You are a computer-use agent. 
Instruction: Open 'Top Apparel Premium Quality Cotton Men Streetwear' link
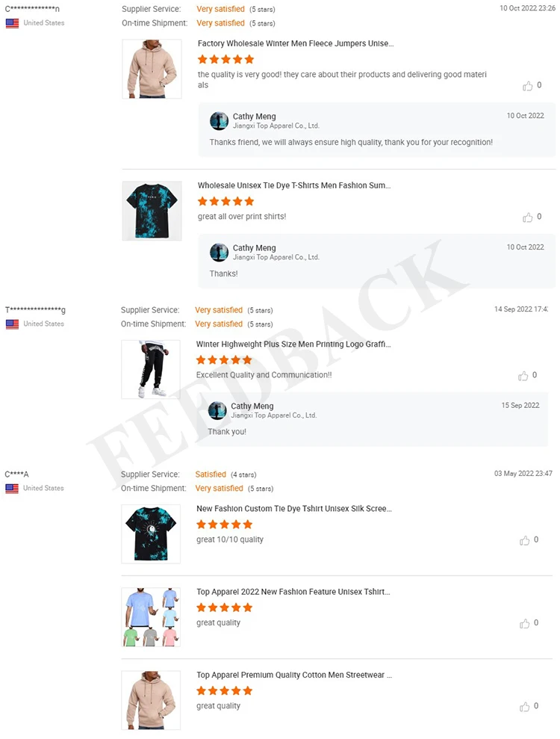[294, 675]
